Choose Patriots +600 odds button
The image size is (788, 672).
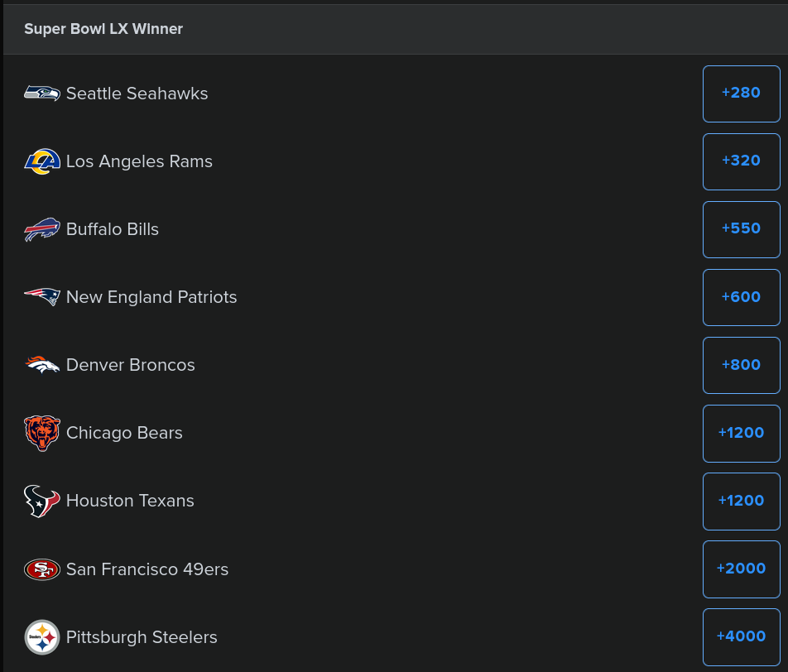(742, 297)
